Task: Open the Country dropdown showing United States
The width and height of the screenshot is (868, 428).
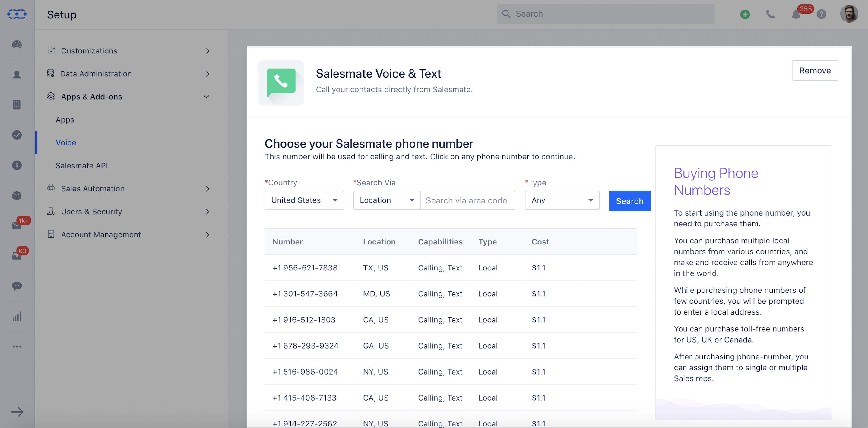Action: pos(304,200)
